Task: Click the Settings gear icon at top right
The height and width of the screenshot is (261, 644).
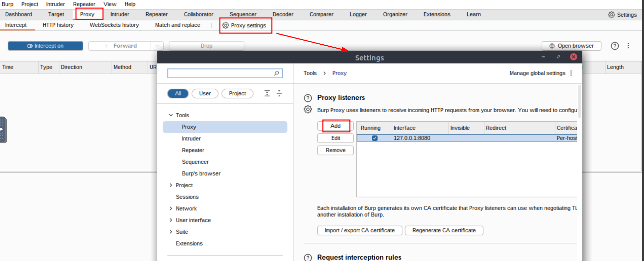Action: (612, 15)
